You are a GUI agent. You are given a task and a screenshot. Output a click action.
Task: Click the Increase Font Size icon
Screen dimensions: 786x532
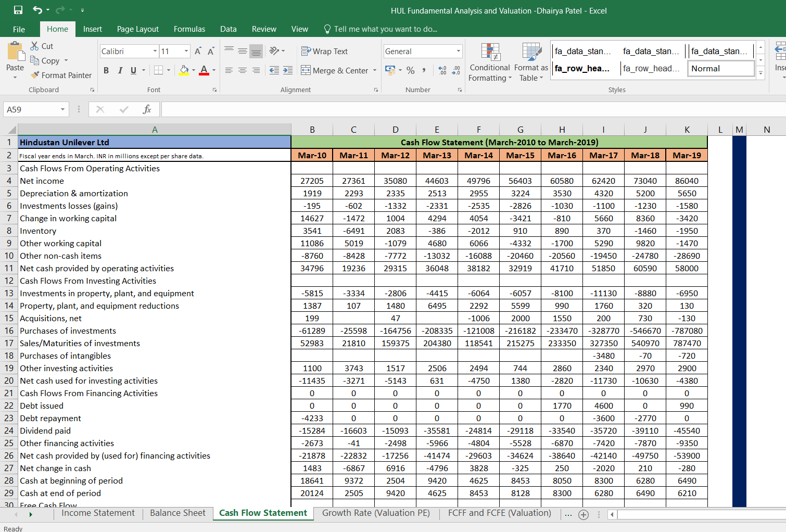coord(198,51)
